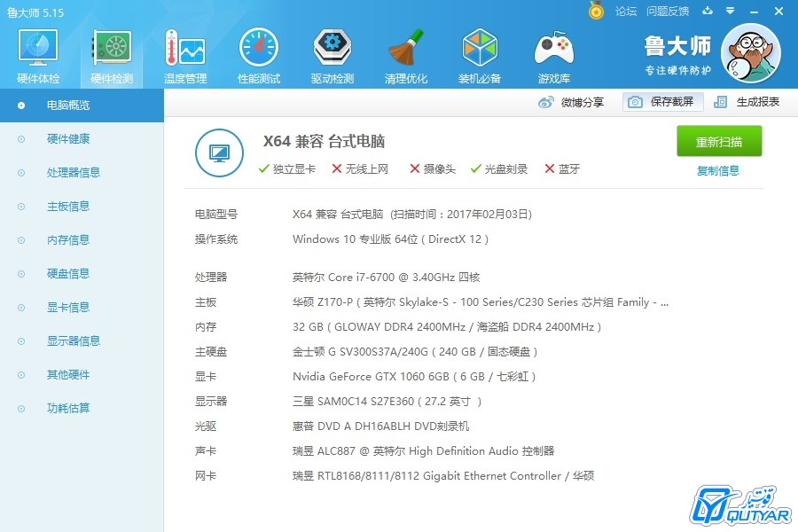Click the GeForce GTX 1060 6GB text

414,377
